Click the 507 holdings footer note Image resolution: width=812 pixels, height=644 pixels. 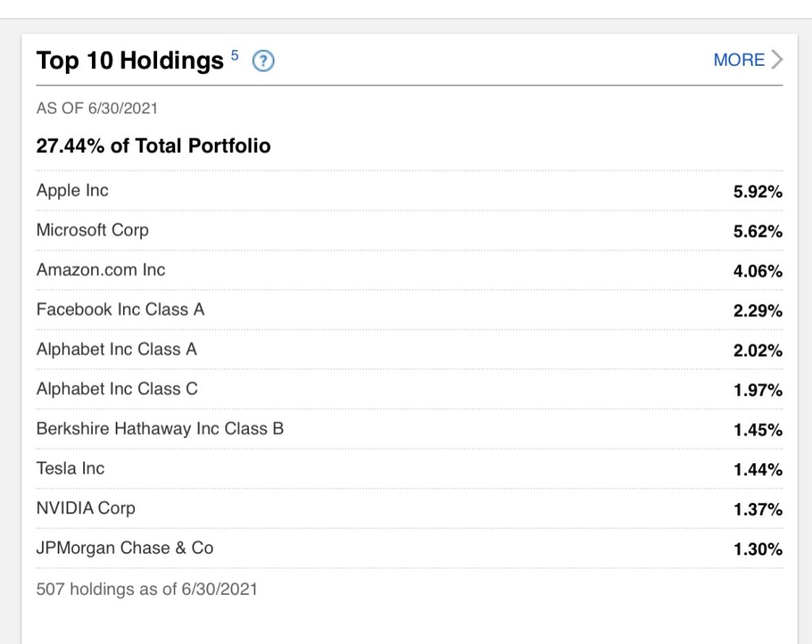[x=147, y=589]
